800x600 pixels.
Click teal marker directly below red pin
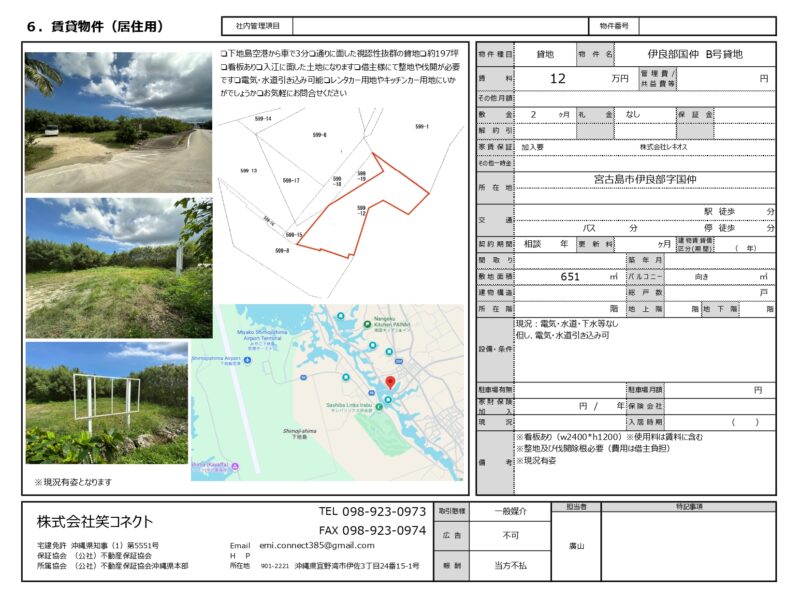(388, 401)
